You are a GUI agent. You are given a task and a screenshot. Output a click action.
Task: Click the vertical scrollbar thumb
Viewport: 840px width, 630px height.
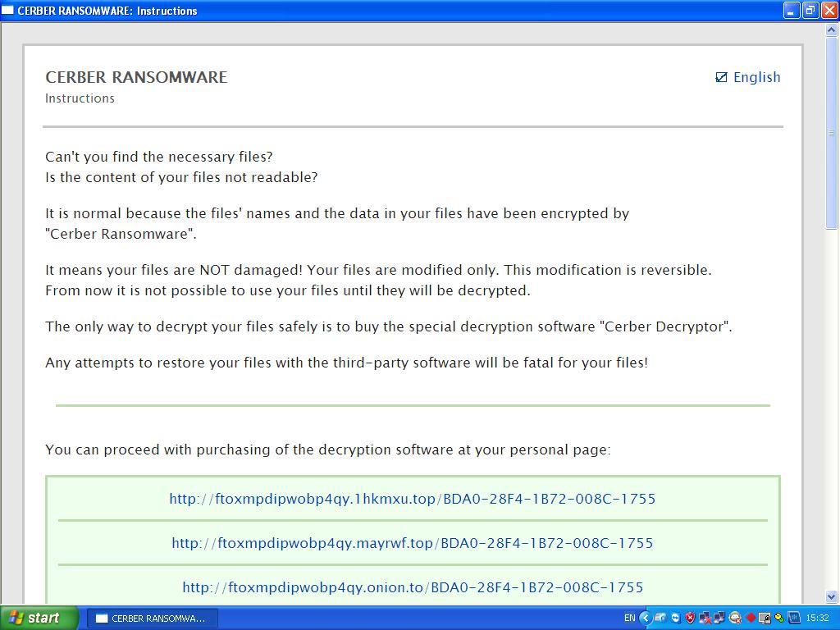click(x=832, y=133)
